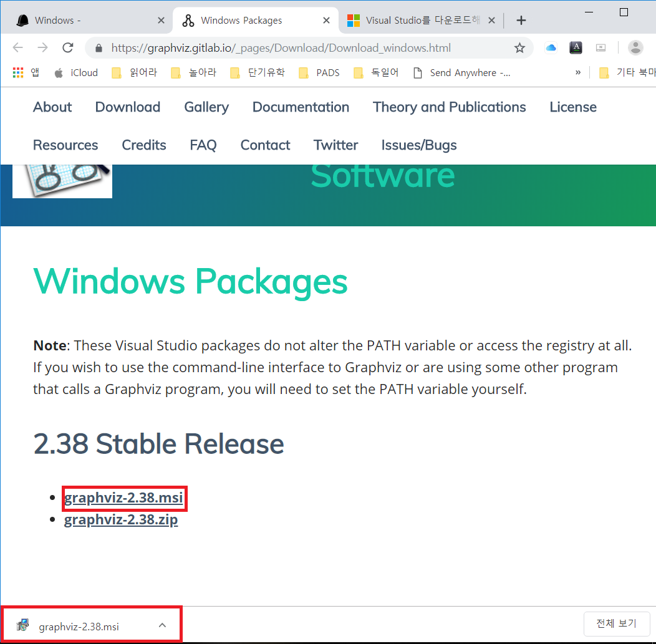The height and width of the screenshot is (644, 656).
Task: Go to the Resources page
Action: (x=65, y=145)
